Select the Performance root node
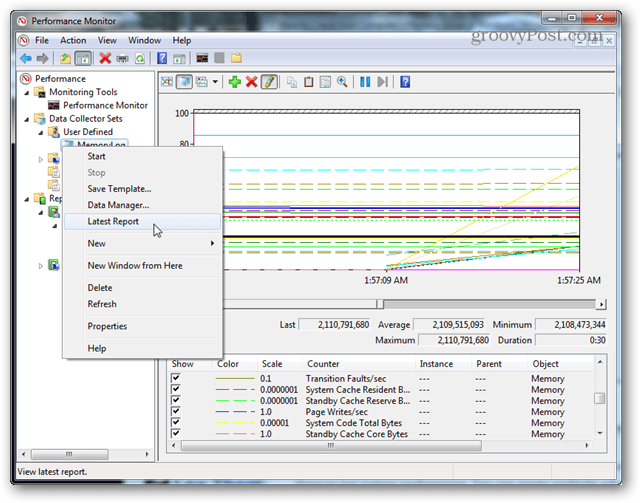Screen dimensions: 640x503 [x=60, y=78]
